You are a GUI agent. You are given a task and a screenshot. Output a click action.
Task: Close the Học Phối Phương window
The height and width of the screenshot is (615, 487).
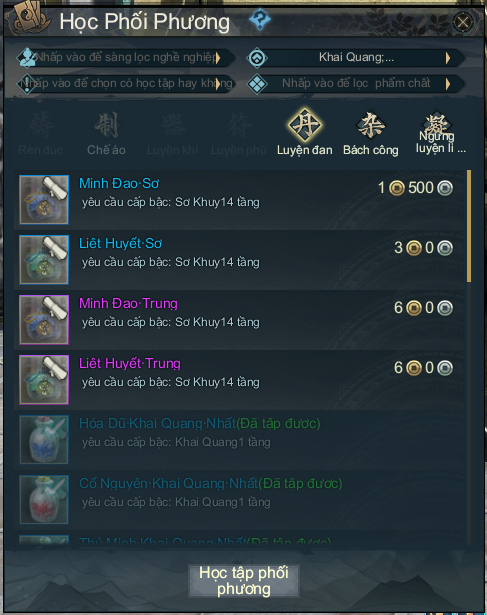(463, 22)
